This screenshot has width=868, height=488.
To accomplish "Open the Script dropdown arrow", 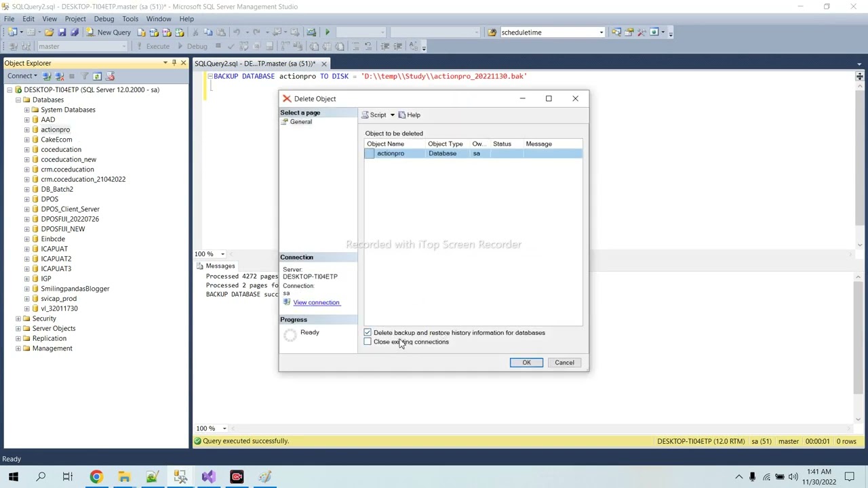I will point(392,115).
